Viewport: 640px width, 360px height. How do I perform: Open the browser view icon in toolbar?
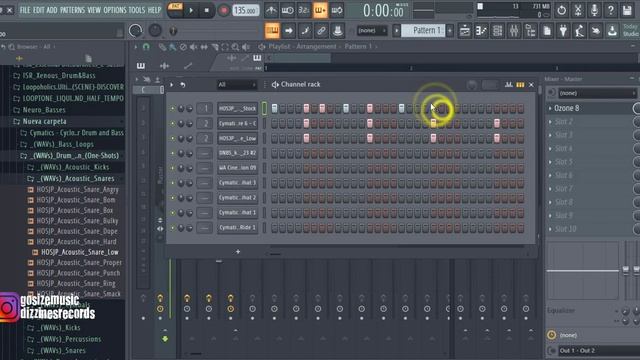click(530, 31)
